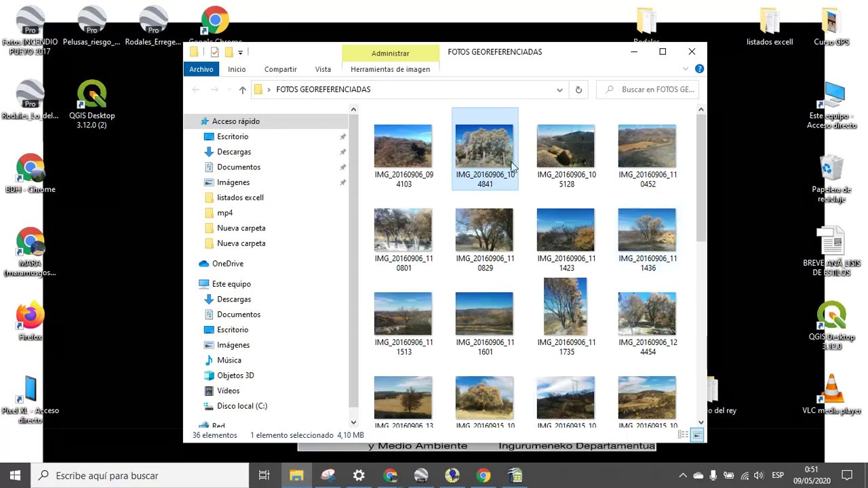Select photo IMG_20160906_110452 thumbnail

point(647,146)
